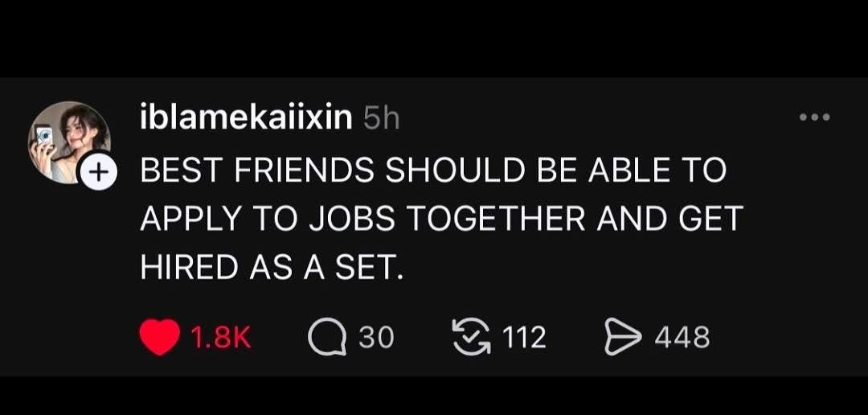
Task: Click the 5h post timestamp
Action: coord(381,119)
